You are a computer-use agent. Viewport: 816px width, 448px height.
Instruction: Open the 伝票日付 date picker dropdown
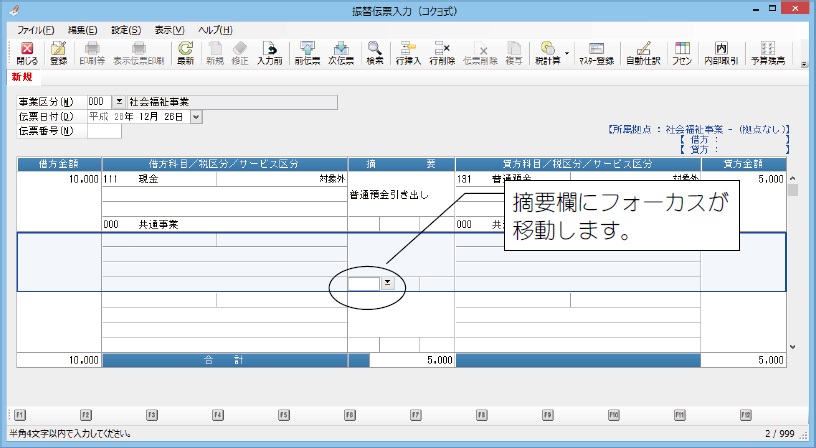195,116
